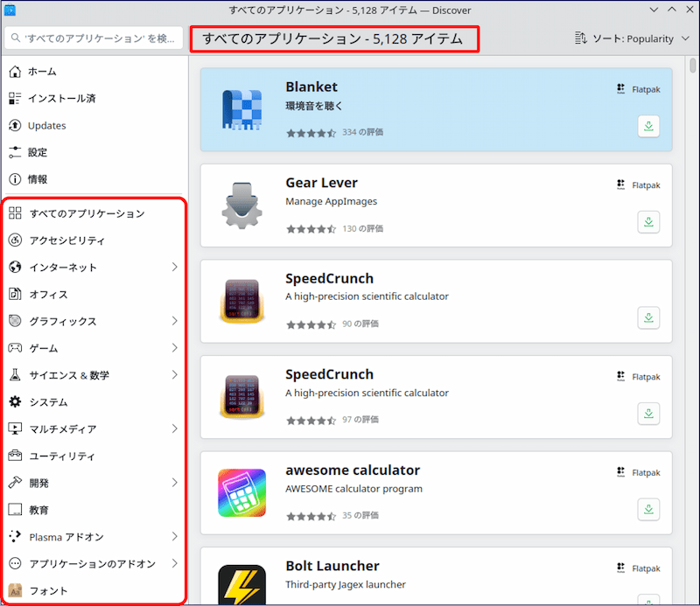The height and width of the screenshot is (606, 700).
Task: Open the Updates section
Action: click(46, 126)
